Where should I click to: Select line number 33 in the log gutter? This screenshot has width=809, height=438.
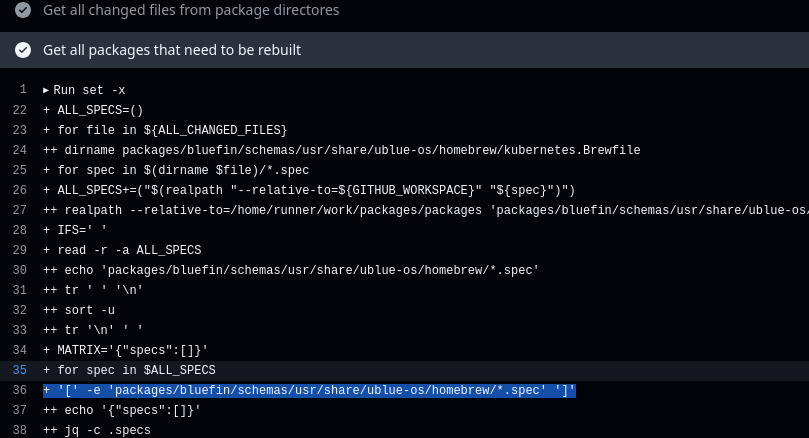pyautogui.click(x=20, y=330)
